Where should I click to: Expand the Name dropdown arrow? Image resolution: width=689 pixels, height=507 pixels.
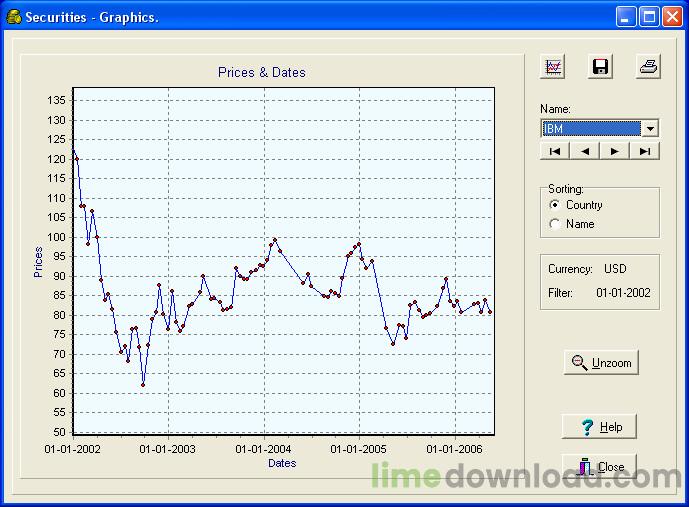coord(650,129)
